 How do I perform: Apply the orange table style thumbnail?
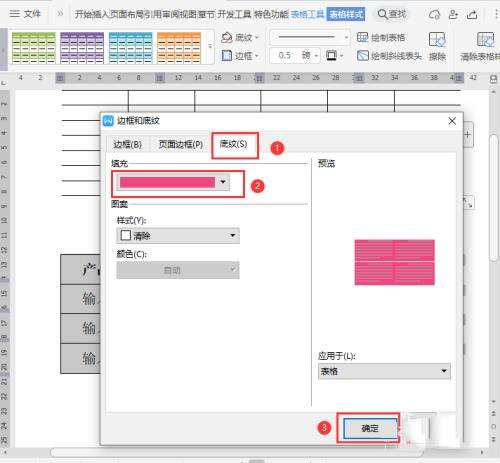point(179,48)
